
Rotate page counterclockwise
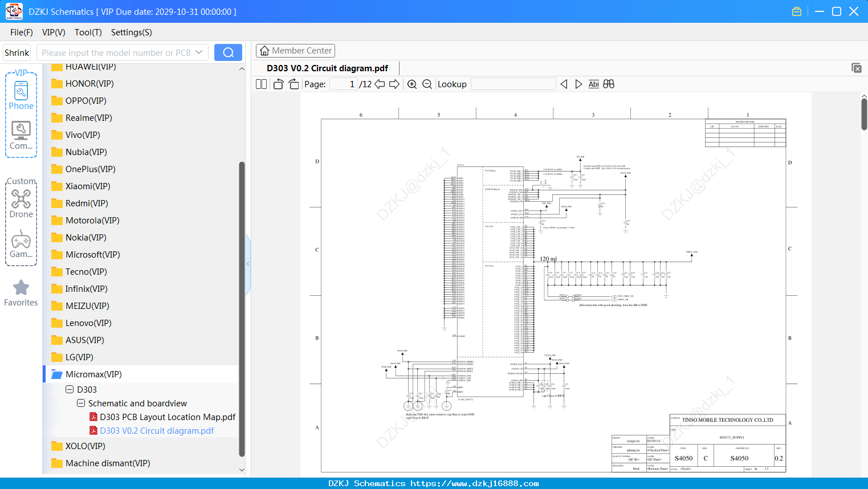coord(279,84)
